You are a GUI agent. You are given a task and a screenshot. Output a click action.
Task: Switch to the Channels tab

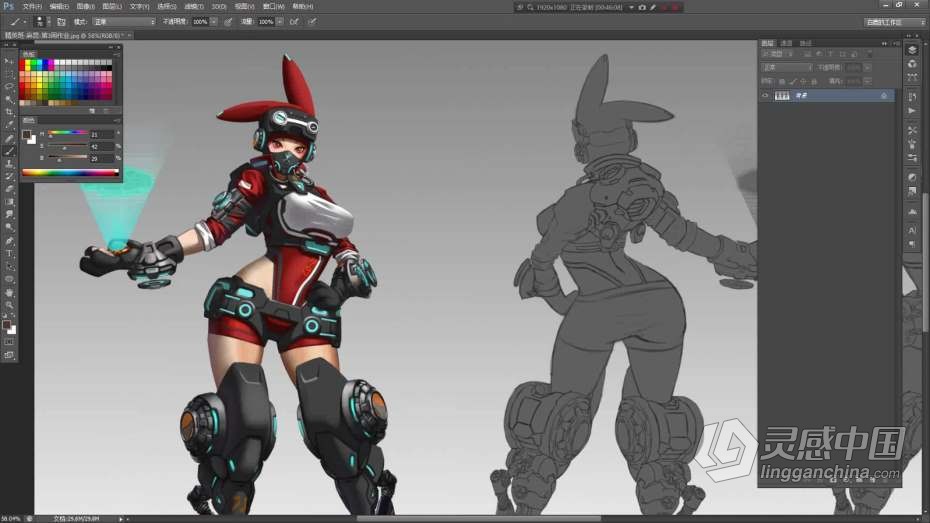coord(786,43)
